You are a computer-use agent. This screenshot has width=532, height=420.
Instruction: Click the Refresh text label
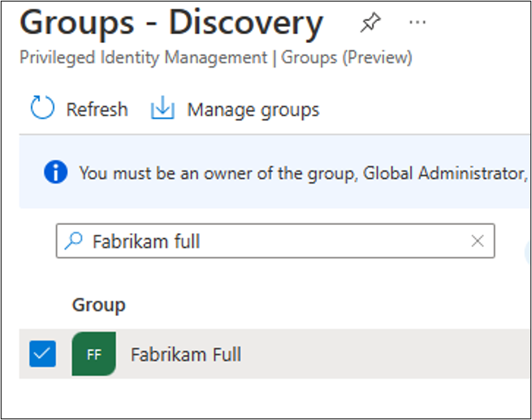coord(97,109)
